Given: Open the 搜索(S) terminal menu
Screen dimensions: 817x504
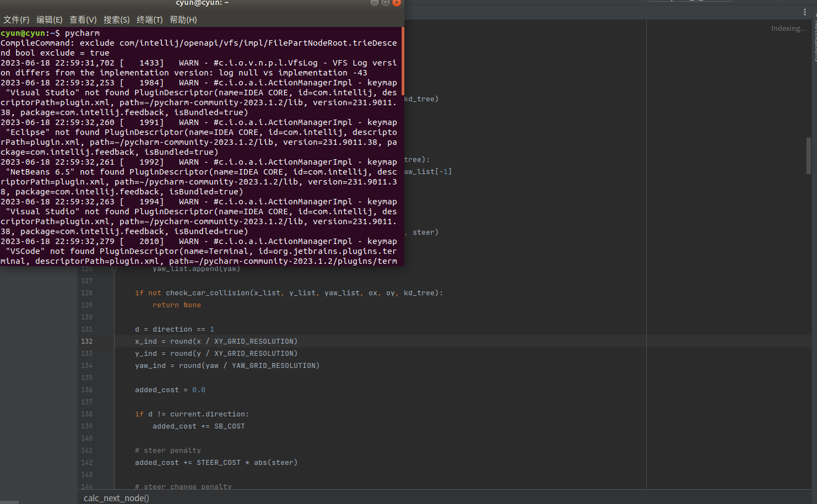Looking at the screenshot, I should coord(117,20).
